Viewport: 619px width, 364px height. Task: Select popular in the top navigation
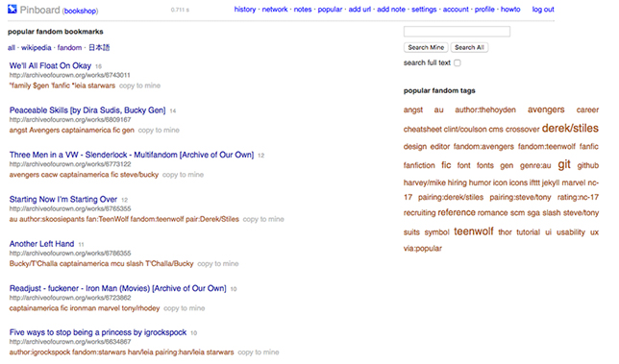(330, 9)
